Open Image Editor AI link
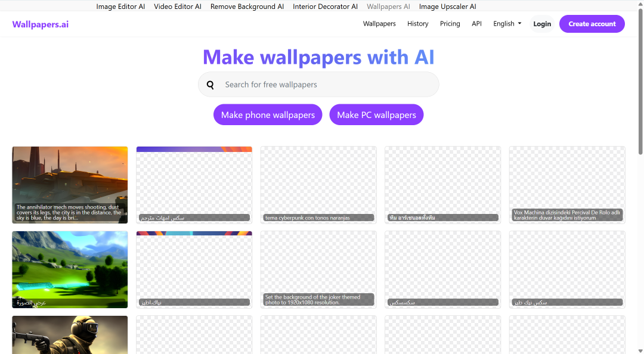The width and height of the screenshot is (644, 354). tap(120, 7)
